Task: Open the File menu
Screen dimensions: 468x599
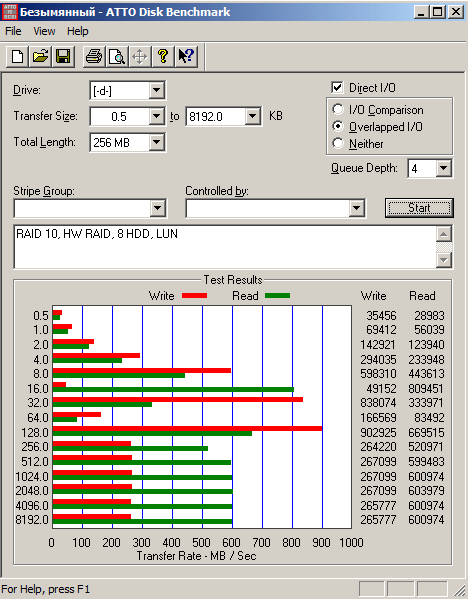Action: (x=13, y=31)
